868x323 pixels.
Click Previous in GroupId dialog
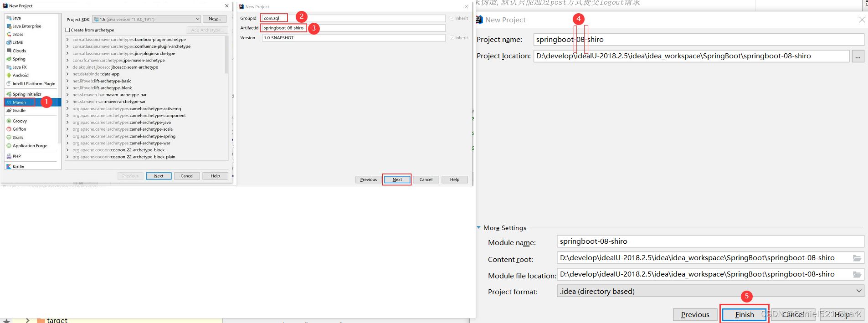pyautogui.click(x=369, y=179)
